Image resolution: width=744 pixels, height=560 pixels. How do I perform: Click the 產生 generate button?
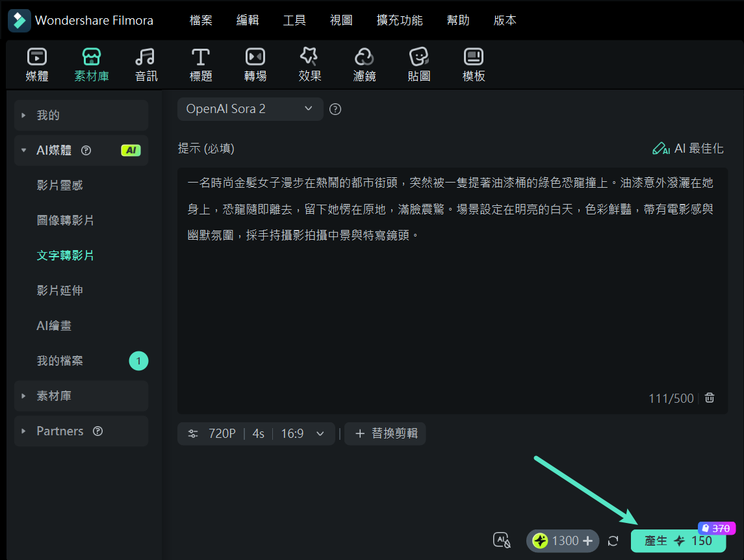678,540
